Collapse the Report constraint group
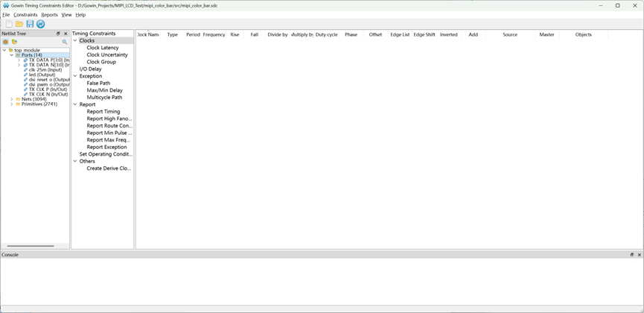Image resolution: width=644 pixels, height=313 pixels. coord(75,104)
